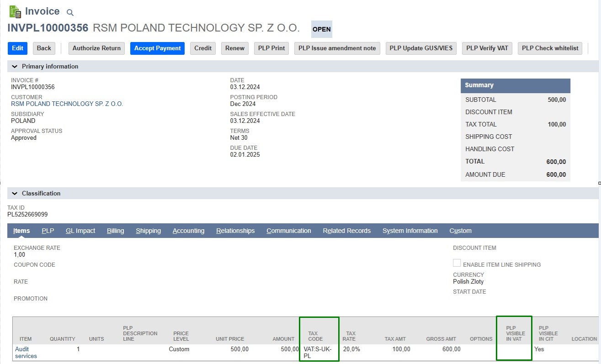
Task: Click the Edit button
Action: [x=17, y=48]
